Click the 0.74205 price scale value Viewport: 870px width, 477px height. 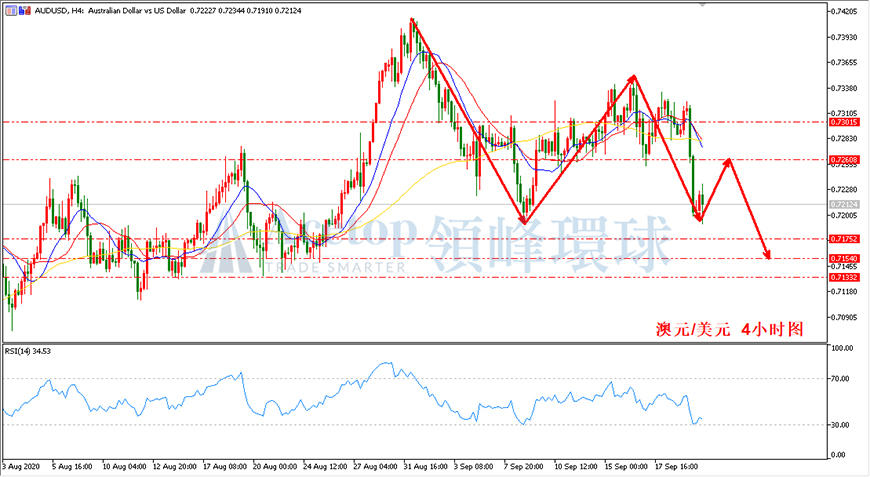point(844,11)
